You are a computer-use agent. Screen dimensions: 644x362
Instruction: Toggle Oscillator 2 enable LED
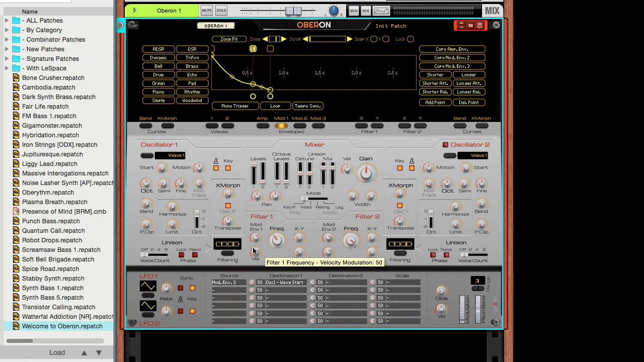click(445, 145)
